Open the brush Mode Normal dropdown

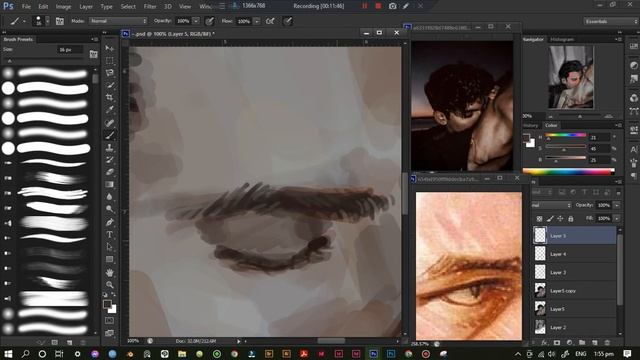point(118,21)
